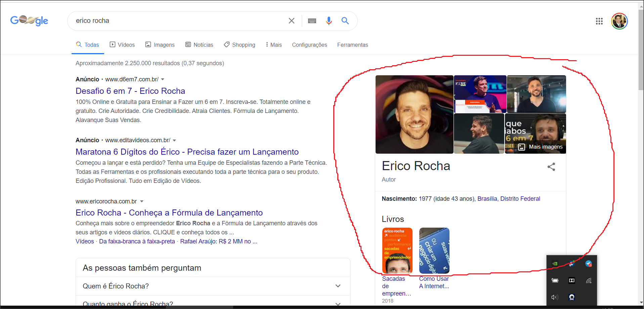Open the Google apps grid
This screenshot has height=309, width=644.
tap(599, 21)
